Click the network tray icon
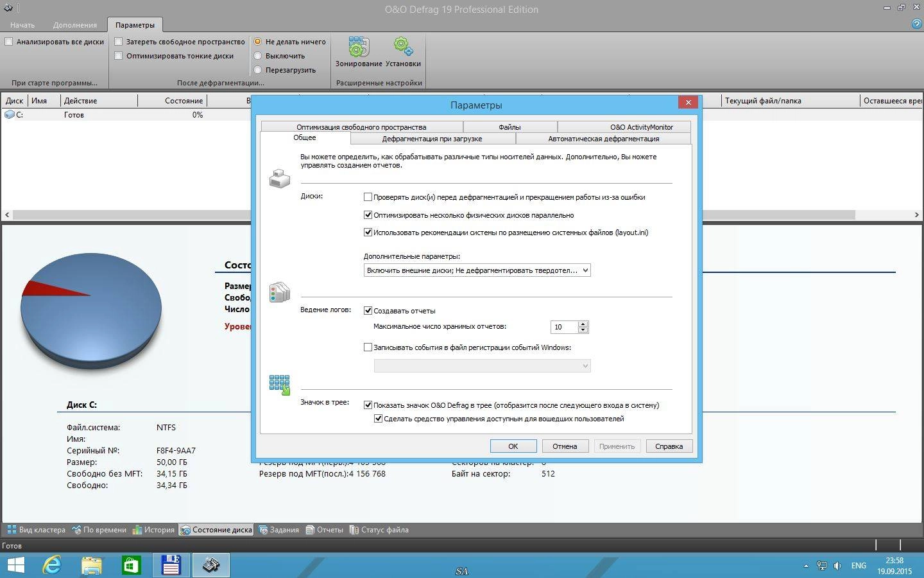Image resolution: width=924 pixels, height=578 pixels. tap(821, 566)
